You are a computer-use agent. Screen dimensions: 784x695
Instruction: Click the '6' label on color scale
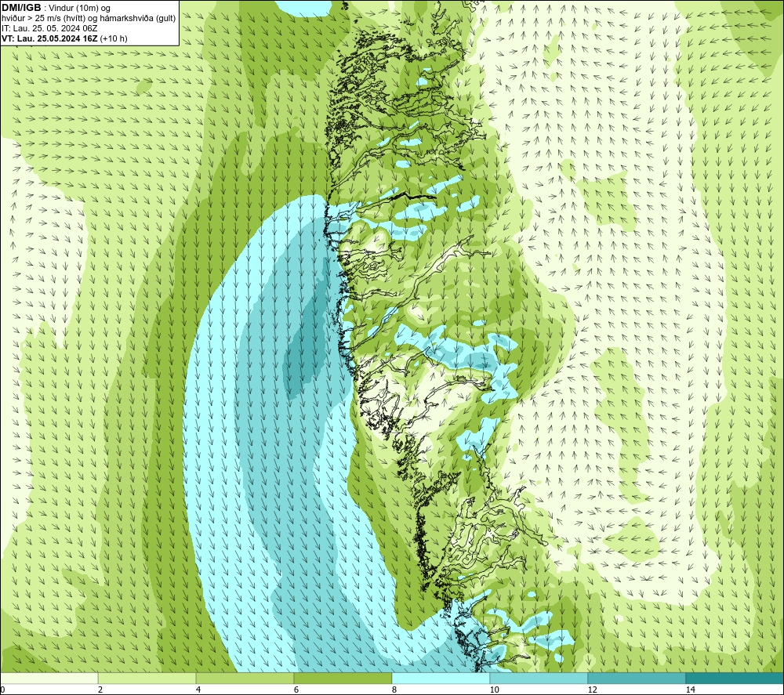pos(296,690)
